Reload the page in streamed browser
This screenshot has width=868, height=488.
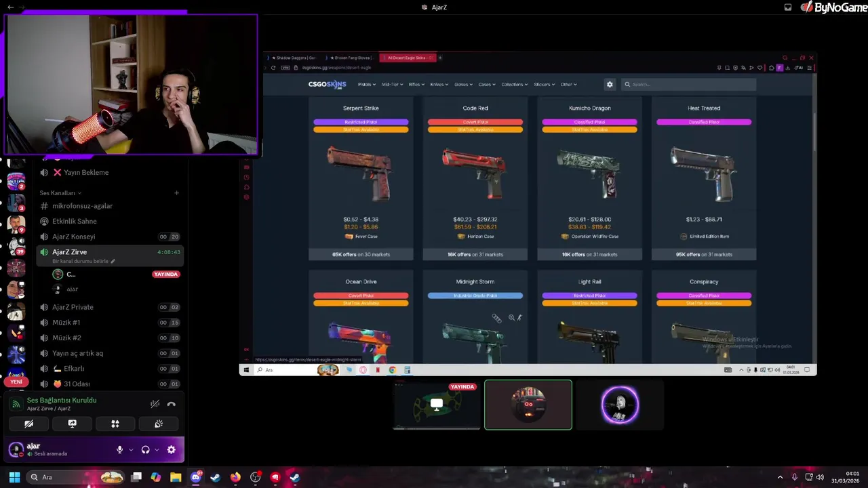273,68
